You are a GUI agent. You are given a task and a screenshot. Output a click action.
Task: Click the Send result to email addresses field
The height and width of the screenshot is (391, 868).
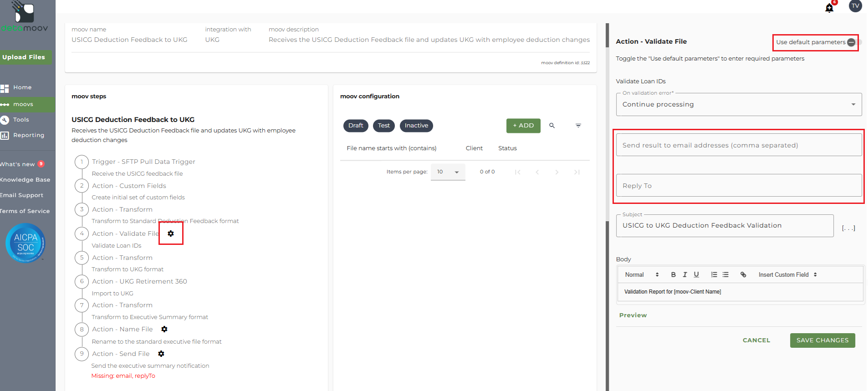[x=739, y=145]
